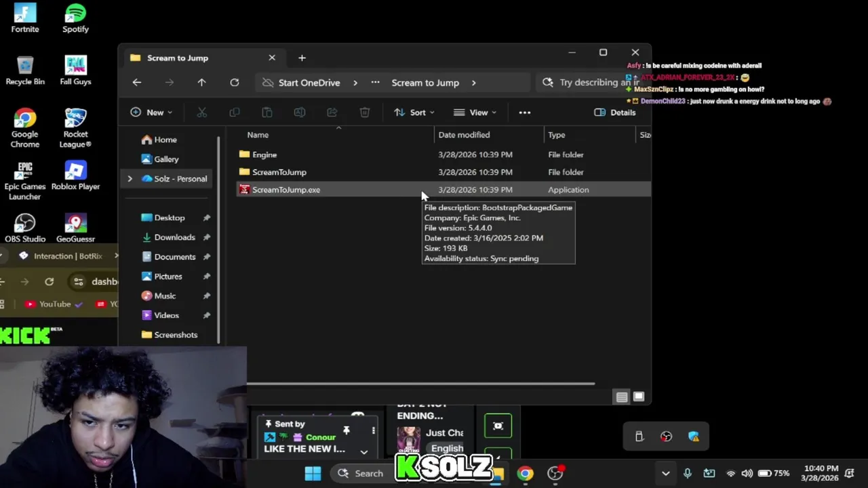
Task: Click the navigation pane vertical scrollbar
Action: pos(218,239)
